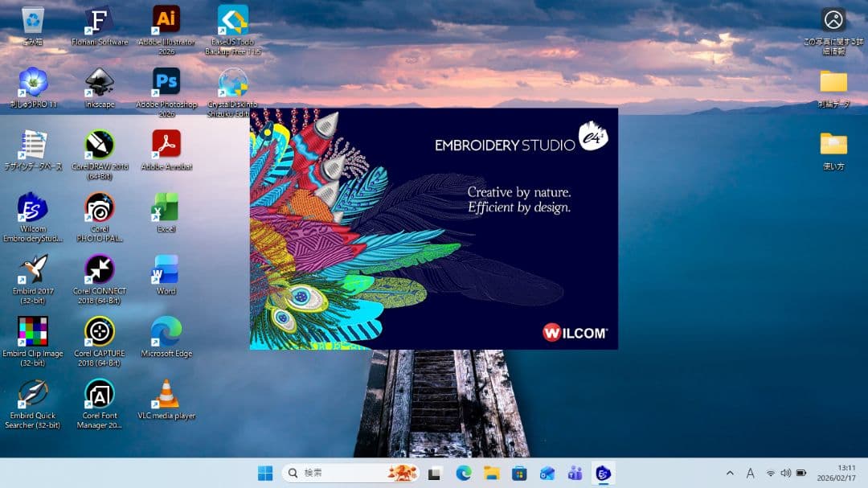Launch Embird Clip Image (32-bit)

[x=33, y=342]
